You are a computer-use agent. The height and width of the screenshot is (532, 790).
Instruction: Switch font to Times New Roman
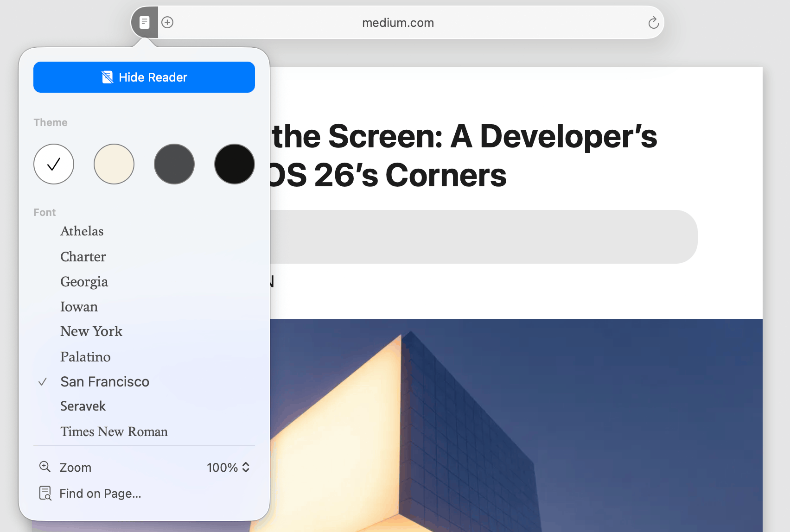pyautogui.click(x=114, y=431)
